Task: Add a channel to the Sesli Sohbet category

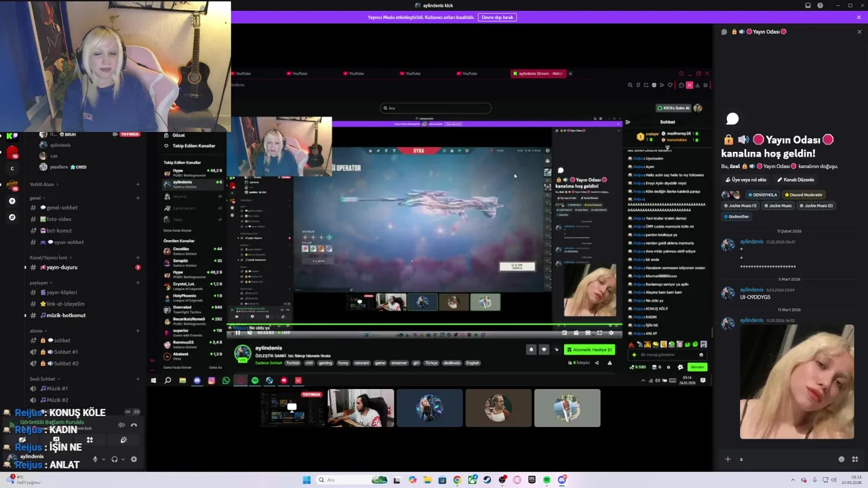Action: point(138,379)
